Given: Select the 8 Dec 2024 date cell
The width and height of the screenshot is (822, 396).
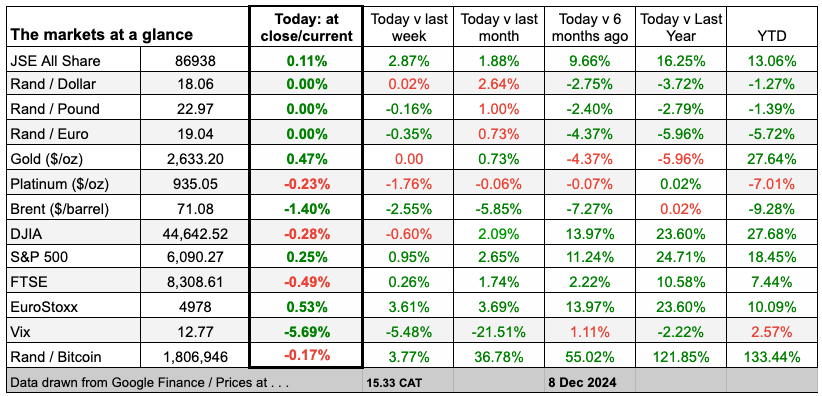Looking at the screenshot, I should 576,382.
